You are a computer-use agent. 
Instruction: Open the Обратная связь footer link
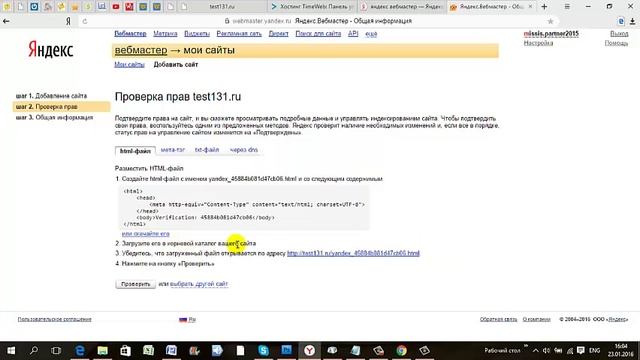pyautogui.click(x=498, y=319)
